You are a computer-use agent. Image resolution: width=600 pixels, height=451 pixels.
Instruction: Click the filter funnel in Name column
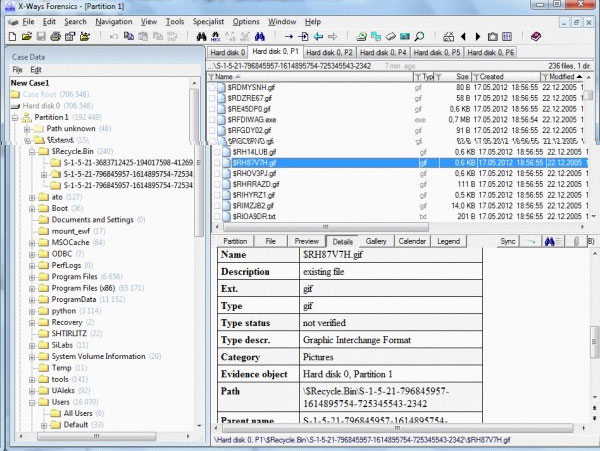pos(211,77)
